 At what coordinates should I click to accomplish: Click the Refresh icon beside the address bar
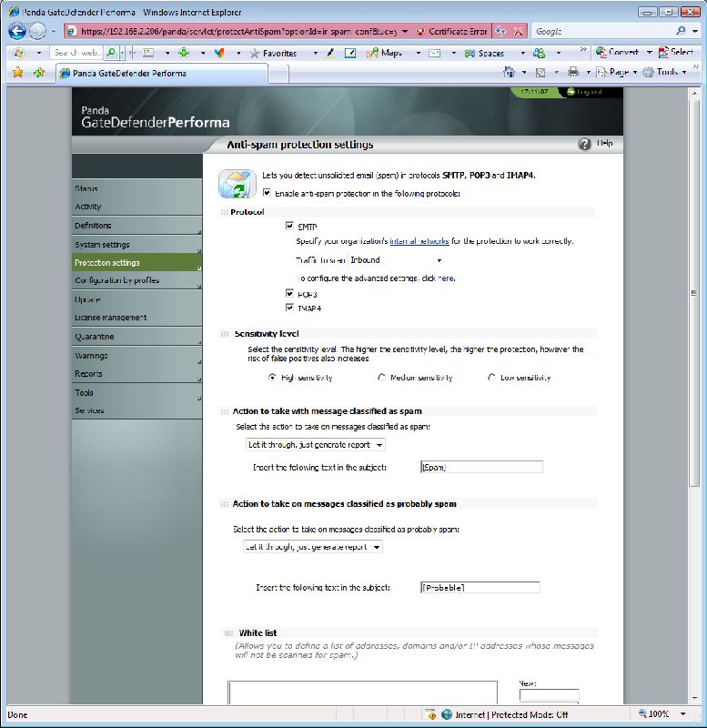pos(500,31)
